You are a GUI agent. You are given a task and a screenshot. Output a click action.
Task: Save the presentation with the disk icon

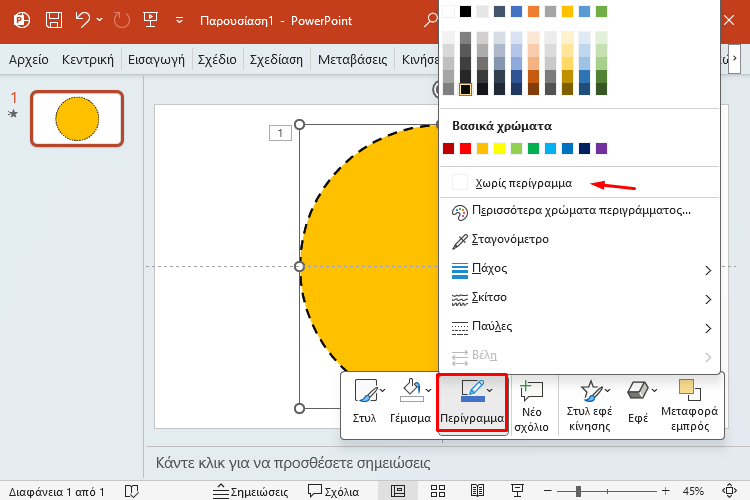[54, 20]
